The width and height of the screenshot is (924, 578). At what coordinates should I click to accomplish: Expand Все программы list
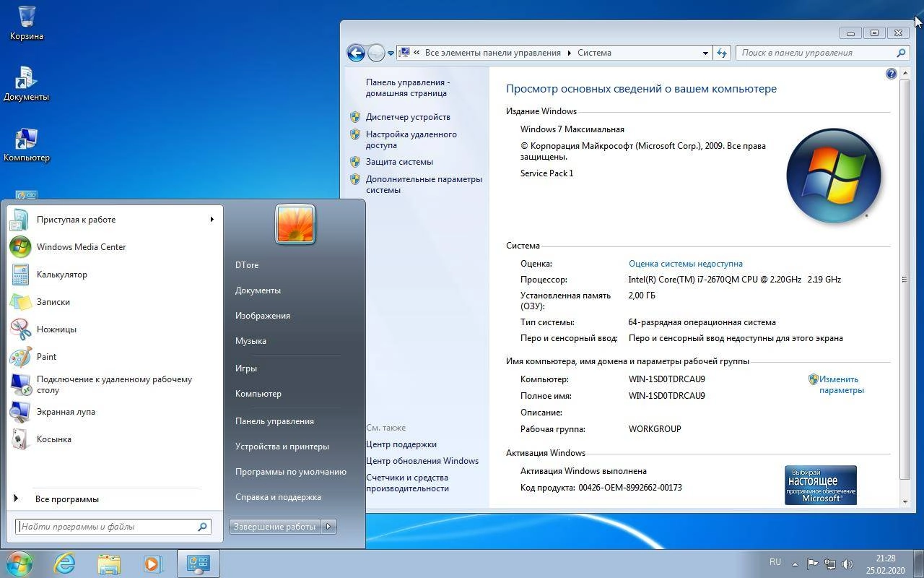(x=66, y=499)
